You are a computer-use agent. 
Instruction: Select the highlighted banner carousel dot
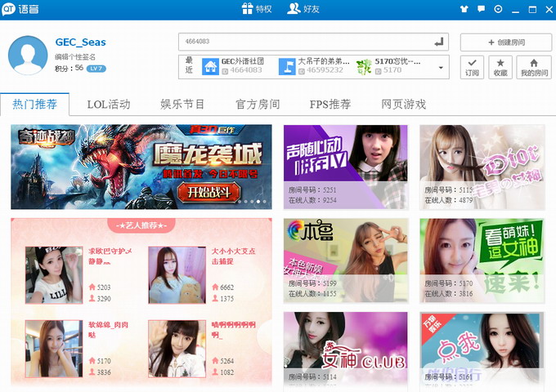click(258, 202)
